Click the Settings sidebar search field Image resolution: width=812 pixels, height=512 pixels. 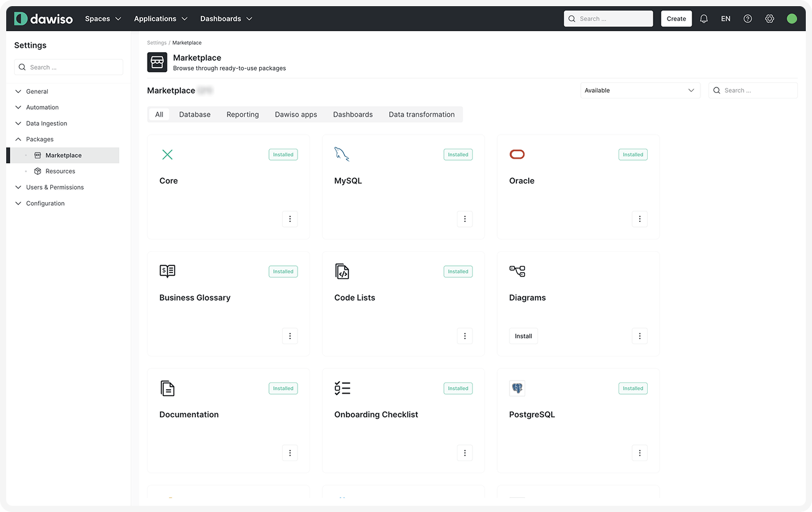69,67
